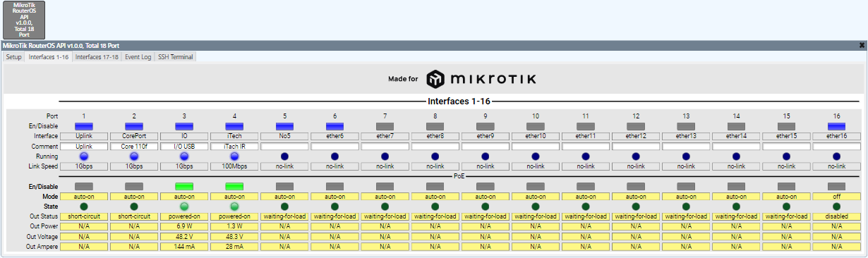The image size is (868, 258).
Task: Open the PoE Mode selector for port 14
Action: click(736, 196)
